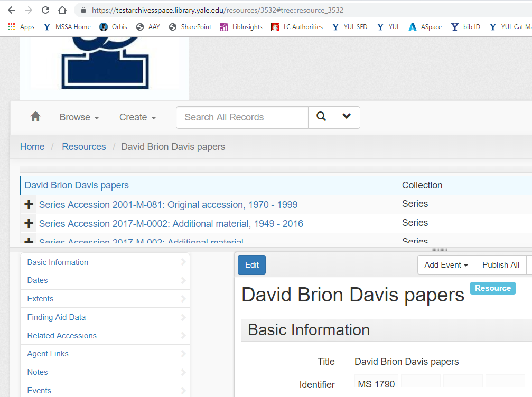Click the blue Edit button
532x397 pixels.
pos(252,265)
